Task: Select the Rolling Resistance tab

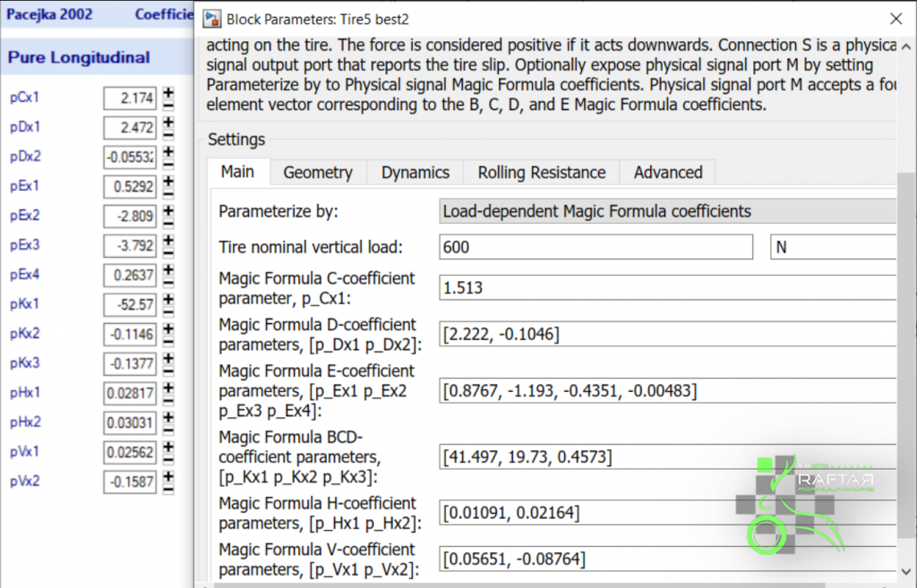Action: [541, 173]
